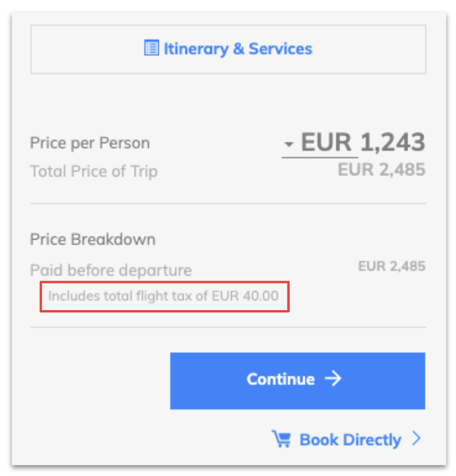This screenshot has width=456, height=476.
Task: Click the shopping cart icon
Action: (281, 439)
